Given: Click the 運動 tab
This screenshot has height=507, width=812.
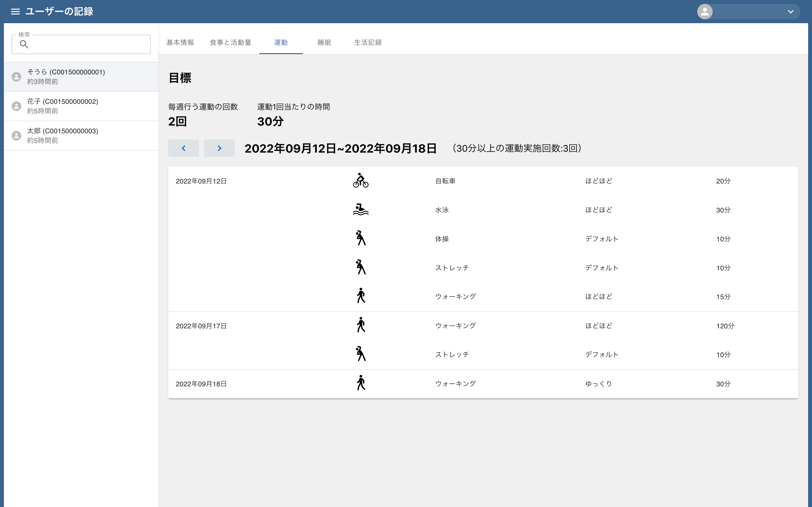Looking at the screenshot, I should pyautogui.click(x=281, y=42).
